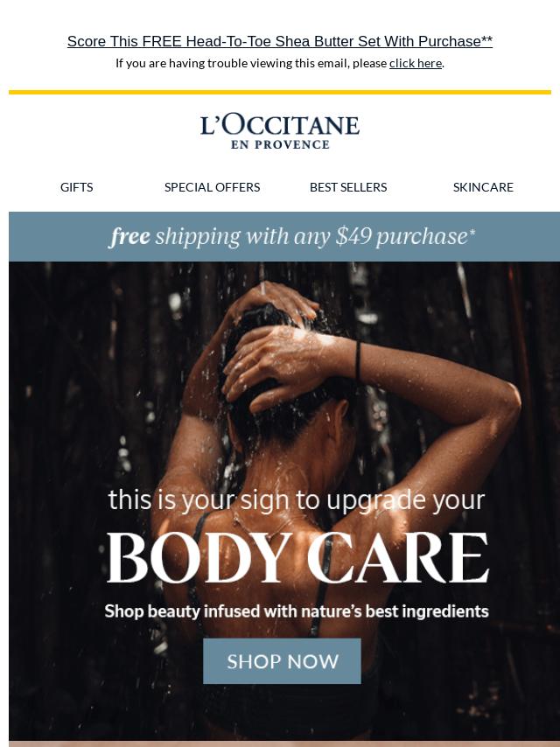Click the BODY CARE headline text
Image resolution: width=560 pixels, height=747 pixels.
(x=297, y=558)
